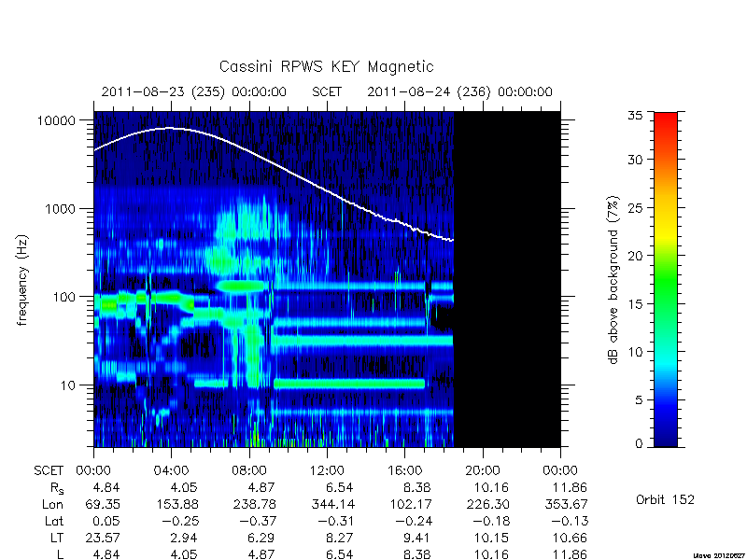Image resolution: width=747 pixels, height=560 pixels.
Task: Click the Lon value 69.35
Action: tap(103, 504)
